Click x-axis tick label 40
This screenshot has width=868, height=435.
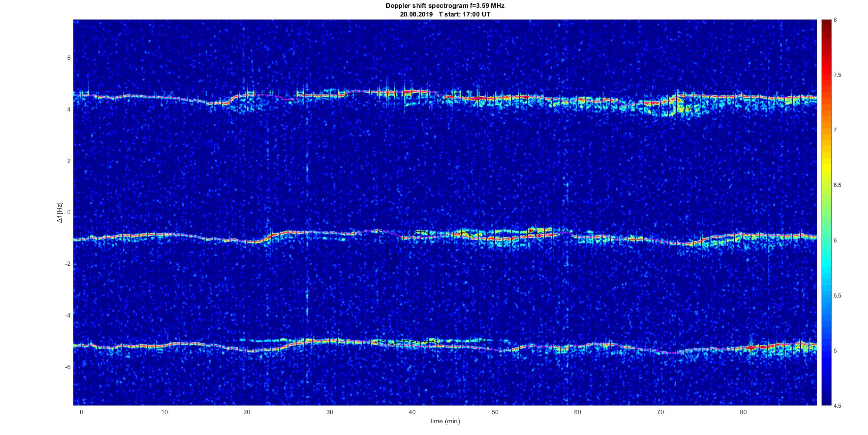tap(412, 412)
